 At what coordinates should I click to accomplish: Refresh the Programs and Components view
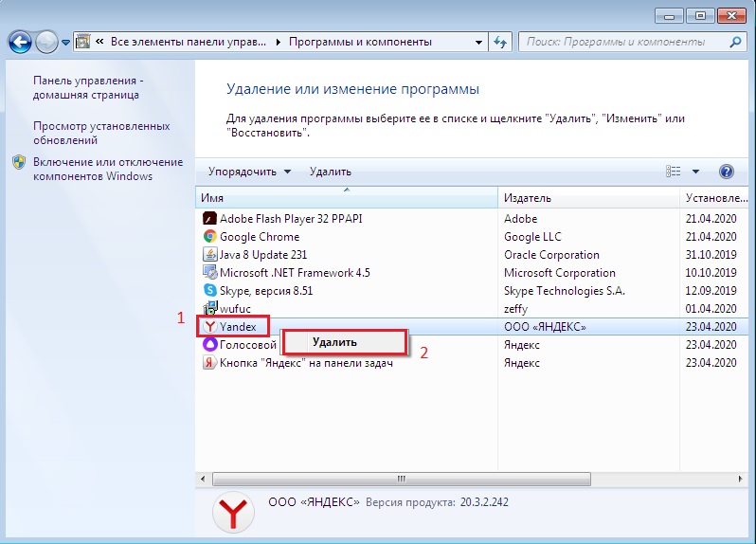(x=500, y=43)
